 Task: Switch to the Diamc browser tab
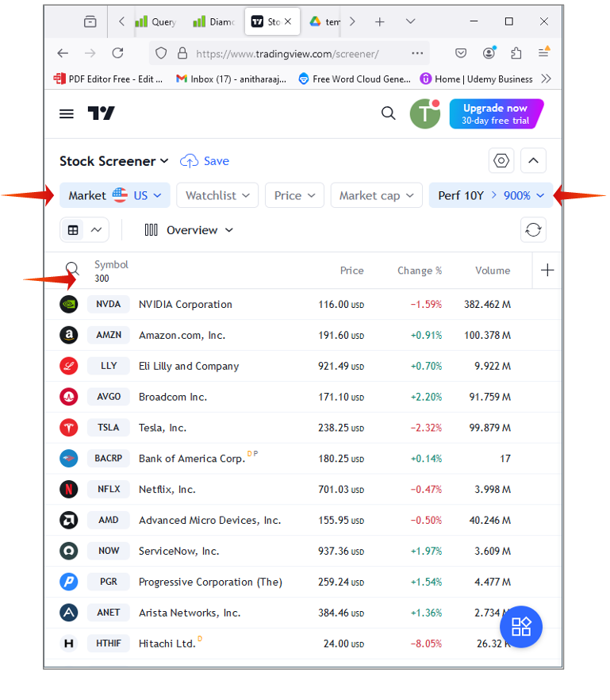pos(213,21)
